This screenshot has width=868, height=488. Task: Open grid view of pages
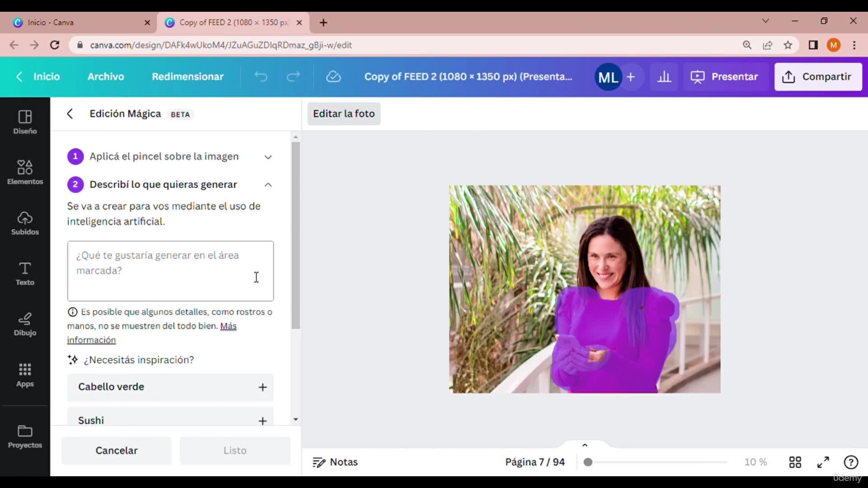pos(795,462)
